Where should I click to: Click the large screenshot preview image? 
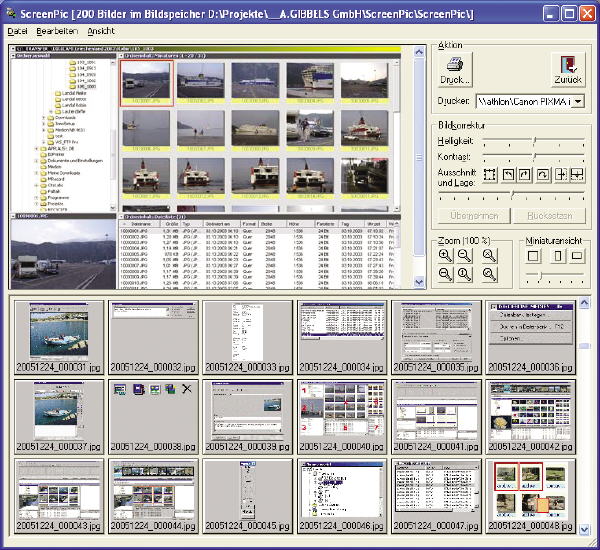(205, 167)
